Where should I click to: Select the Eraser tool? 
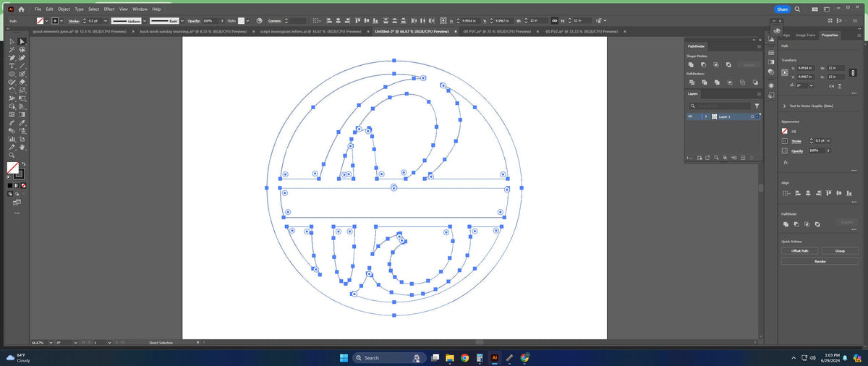22,82
